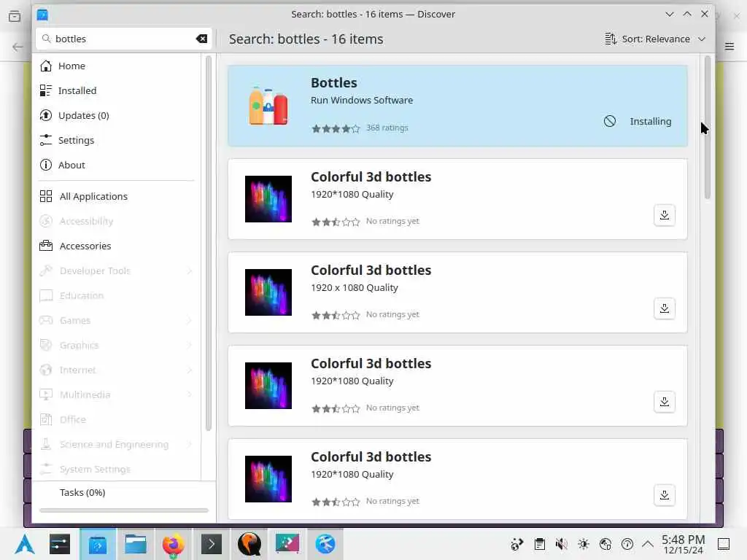747x560 pixels.
Task: Click the results list scrollbar
Action: [x=707, y=127]
